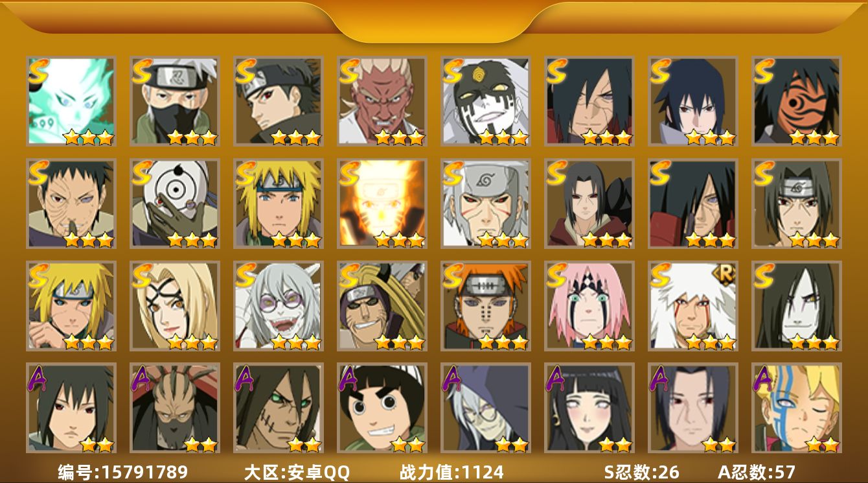Select the white ringed mask Obito portrait
This screenshot has height=483, width=868.
tap(175, 204)
